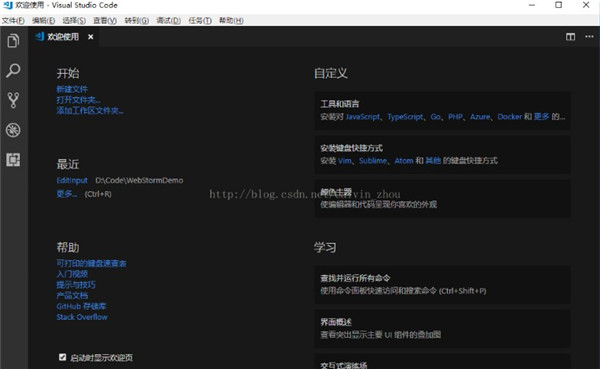Open the 调试(D) menu
This screenshot has height=369, width=600.
(168, 20)
